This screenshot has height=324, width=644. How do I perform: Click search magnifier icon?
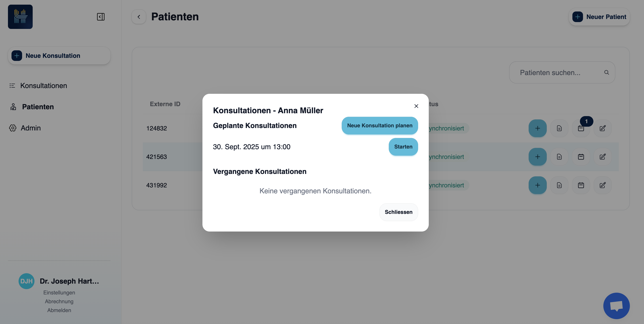point(606,72)
